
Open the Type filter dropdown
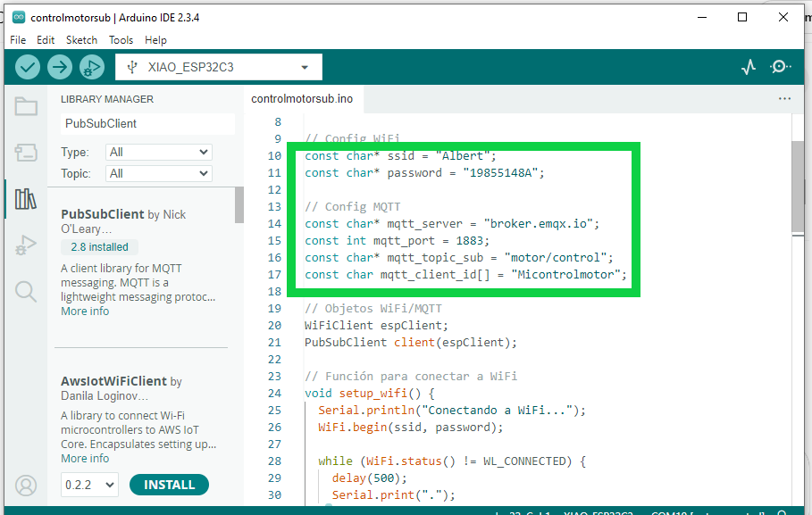[x=158, y=152]
